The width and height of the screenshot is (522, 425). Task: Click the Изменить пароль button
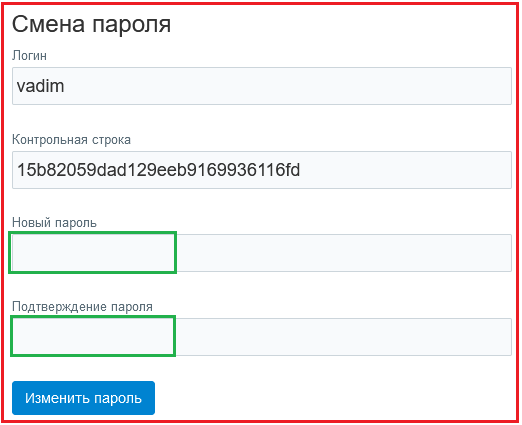coord(83,398)
